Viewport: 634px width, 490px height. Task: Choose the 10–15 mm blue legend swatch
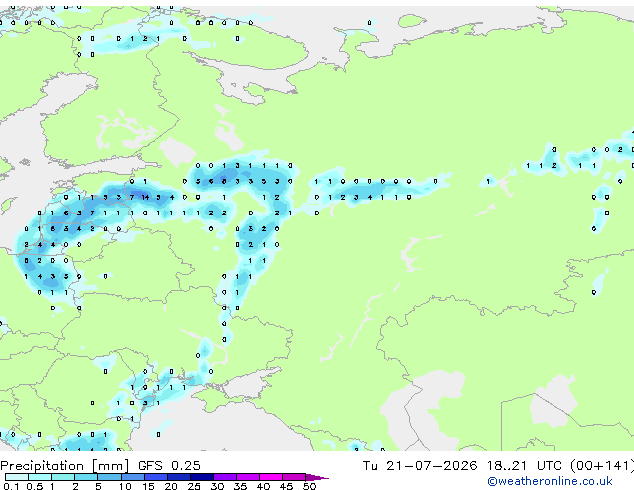(x=133, y=477)
